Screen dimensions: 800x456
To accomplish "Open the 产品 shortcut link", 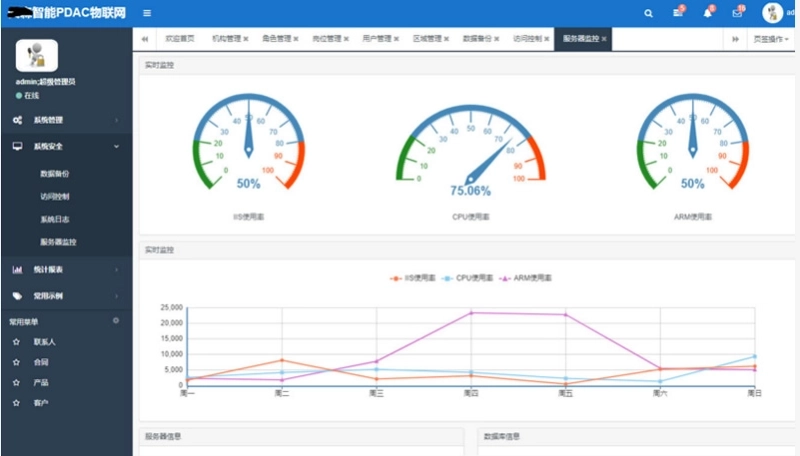I will (41, 383).
